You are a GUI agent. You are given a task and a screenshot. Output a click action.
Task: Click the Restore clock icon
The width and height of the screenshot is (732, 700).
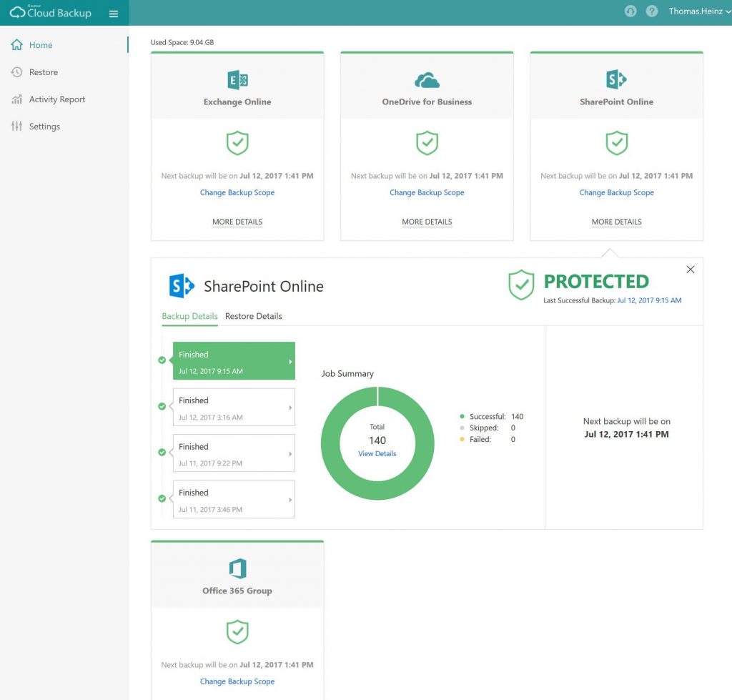[x=17, y=72]
